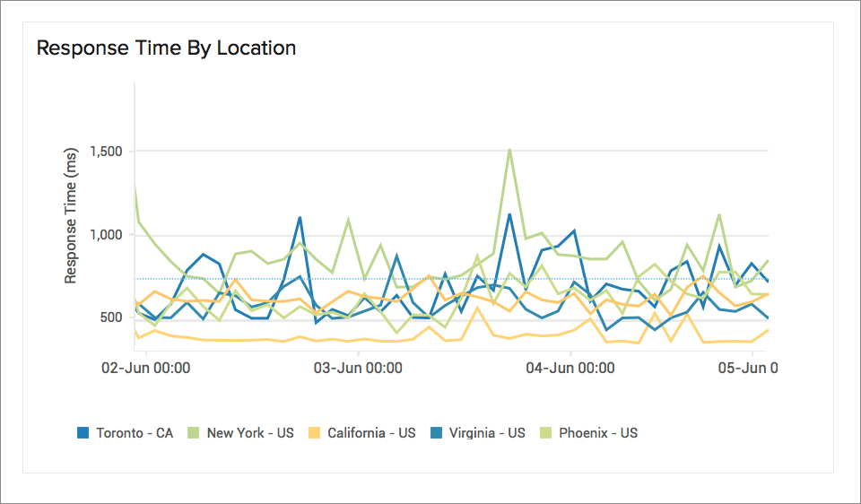The height and width of the screenshot is (504, 861).
Task: Select the 02-Jun 00:00 time label
Action: 144,368
